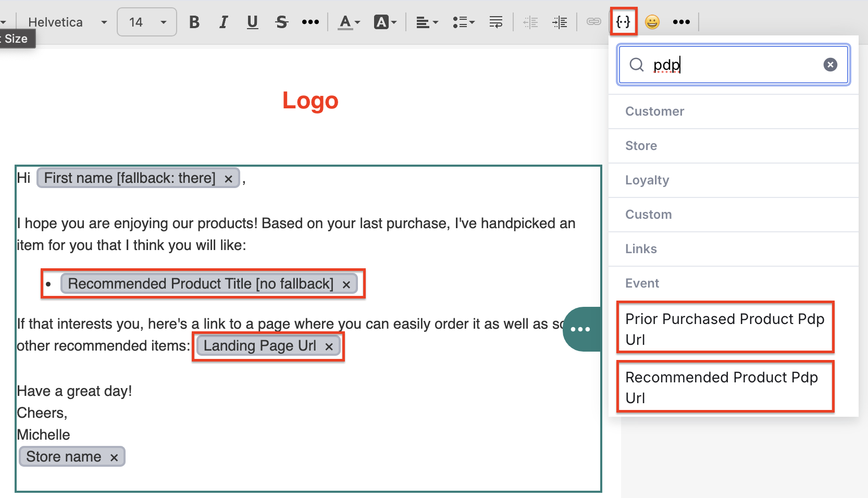Apply italic formatting
The image size is (868, 498).
[x=224, y=22]
